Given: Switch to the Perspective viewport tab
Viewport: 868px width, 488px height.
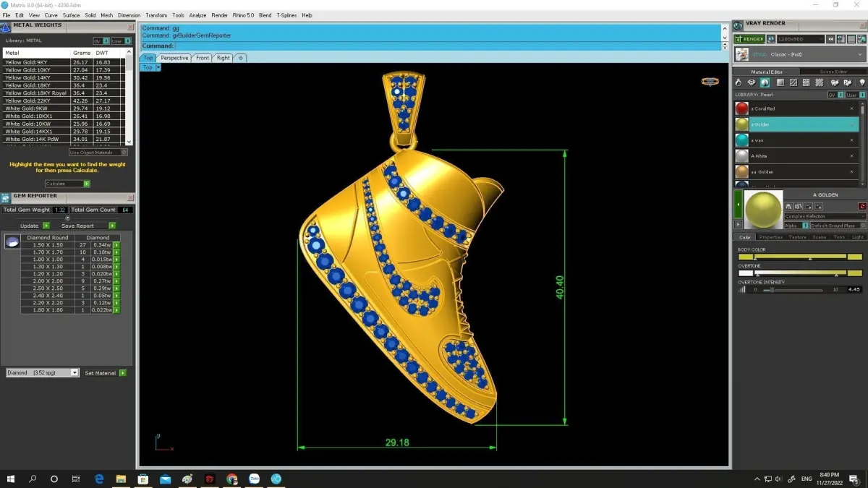Looking at the screenshot, I should point(174,58).
